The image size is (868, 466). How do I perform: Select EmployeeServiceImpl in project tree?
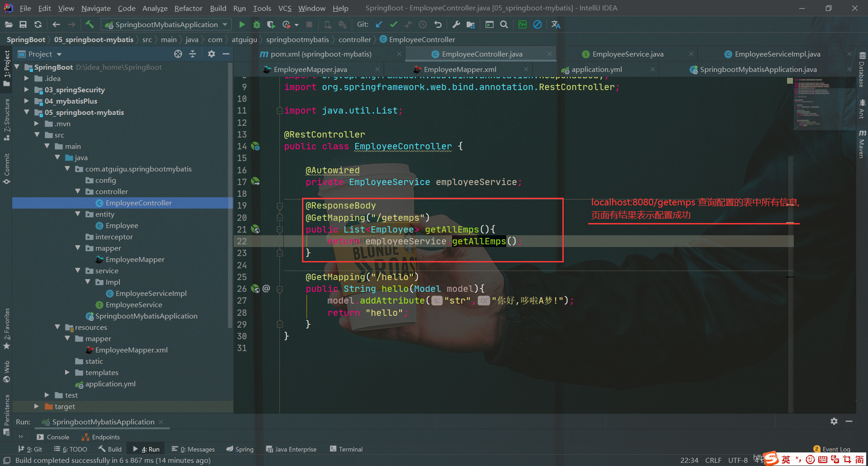[x=151, y=293]
